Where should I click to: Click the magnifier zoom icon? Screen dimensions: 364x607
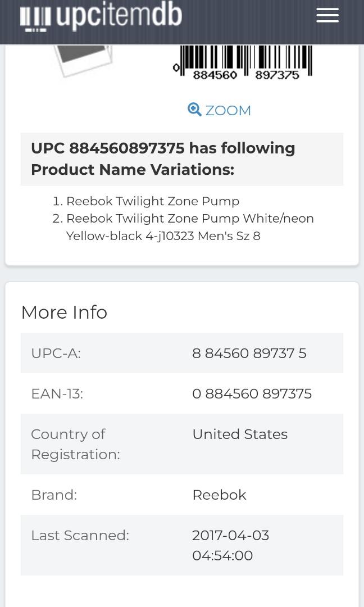(194, 110)
